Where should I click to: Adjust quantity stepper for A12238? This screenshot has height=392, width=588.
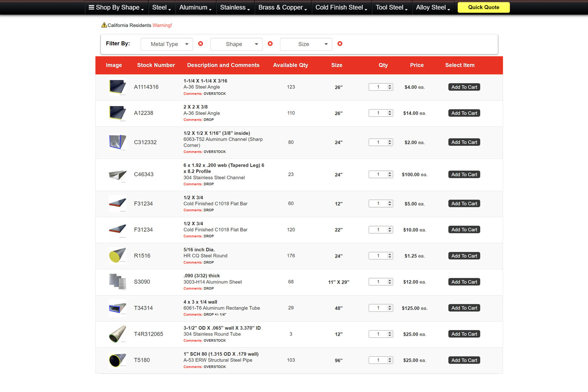point(390,113)
